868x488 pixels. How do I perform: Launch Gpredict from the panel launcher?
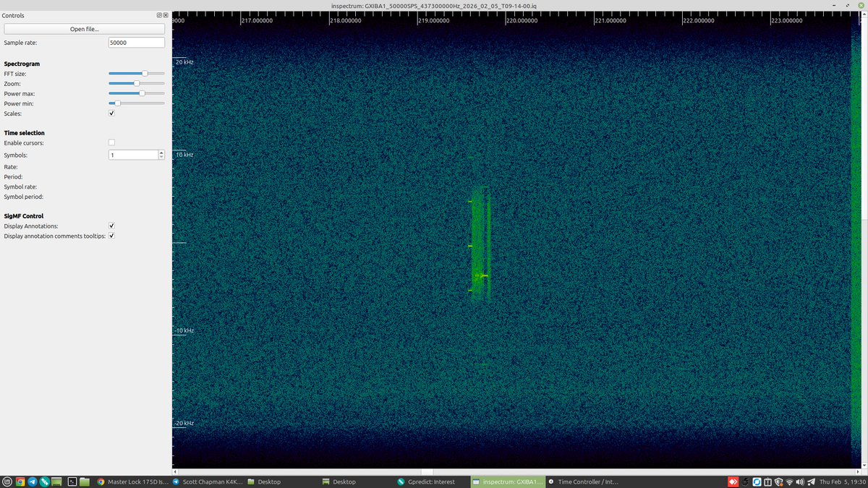44,481
